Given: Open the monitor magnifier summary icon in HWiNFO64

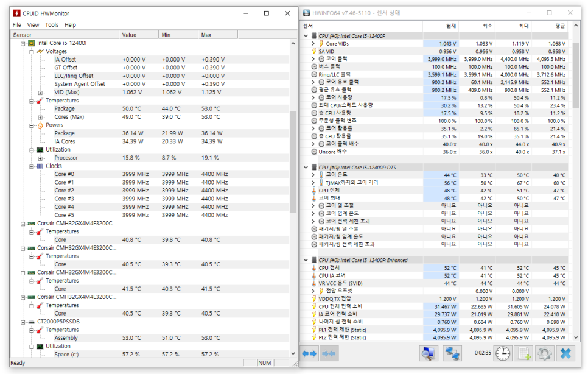Looking at the screenshot, I should (429, 353).
